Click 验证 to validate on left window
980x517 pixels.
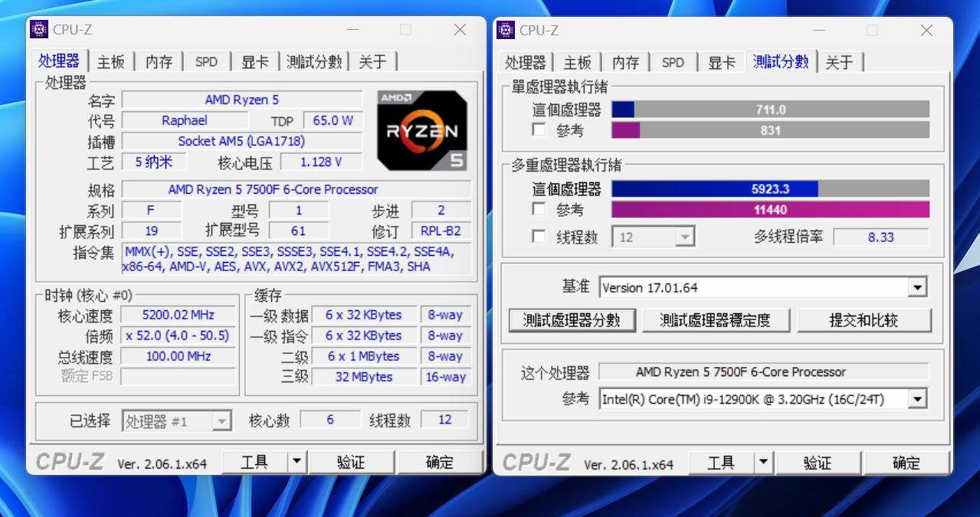352,461
